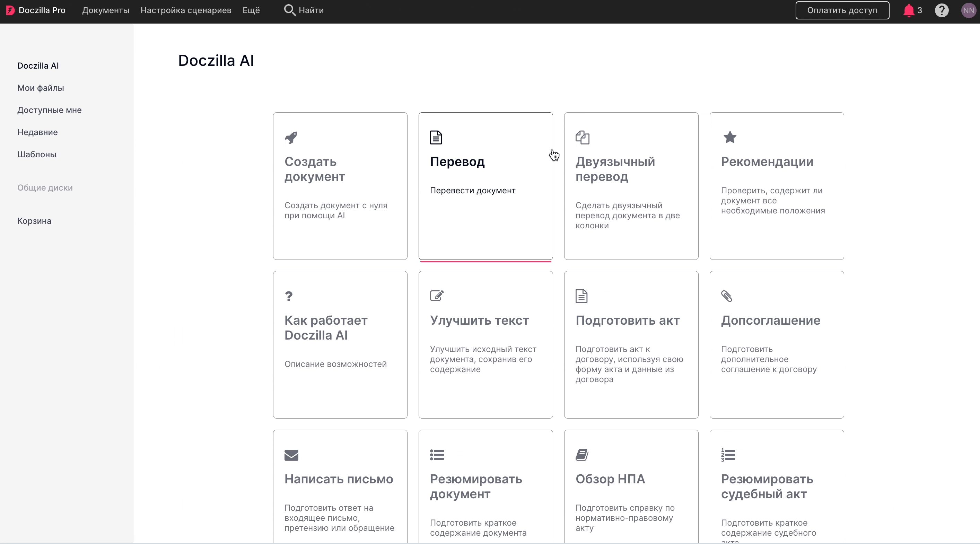Open the Допсоглашение card title

click(771, 320)
